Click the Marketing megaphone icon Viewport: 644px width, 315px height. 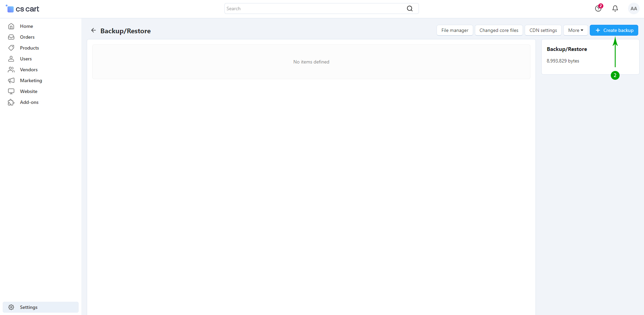[x=11, y=80]
